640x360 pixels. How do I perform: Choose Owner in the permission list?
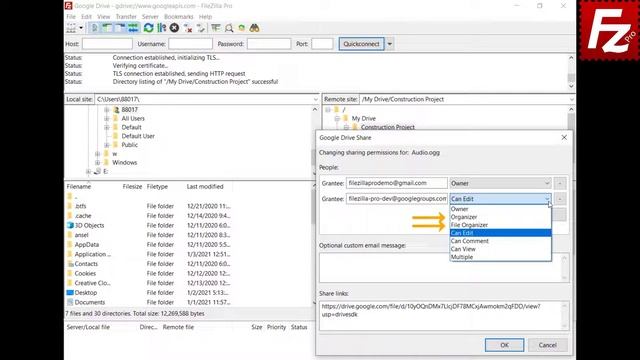[500, 209]
